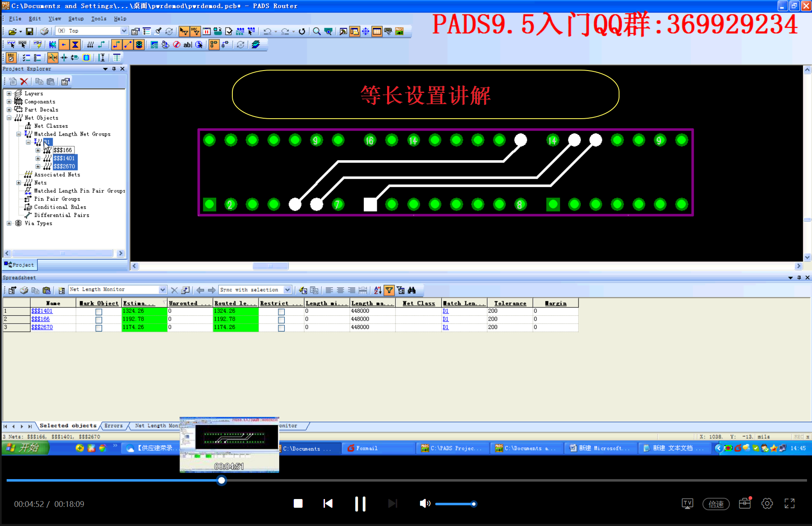Click the PADS Layout link icon
812x526 pixels.
pyautogui.click(x=400, y=31)
